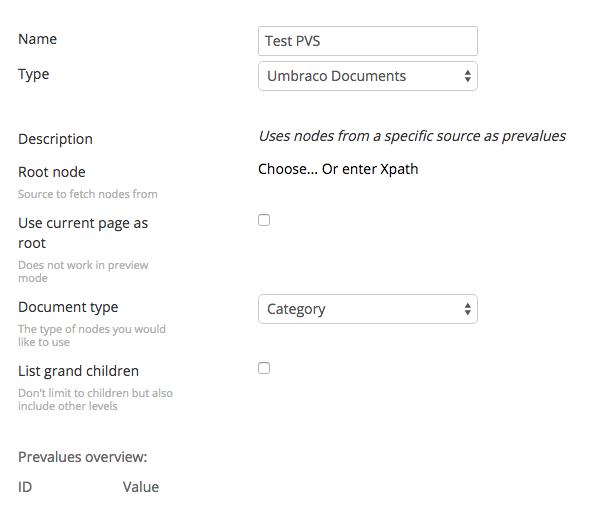Click the Root node label
Screen dimensions: 593x521
pos(52,172)
